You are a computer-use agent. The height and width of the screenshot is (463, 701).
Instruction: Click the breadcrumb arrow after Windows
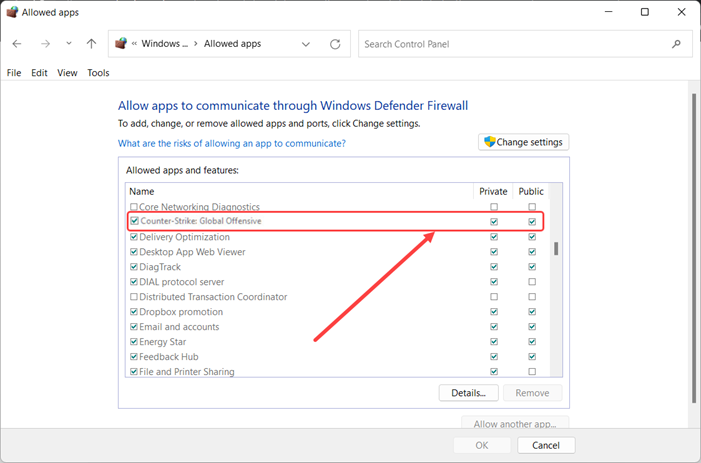pos(195,44)
